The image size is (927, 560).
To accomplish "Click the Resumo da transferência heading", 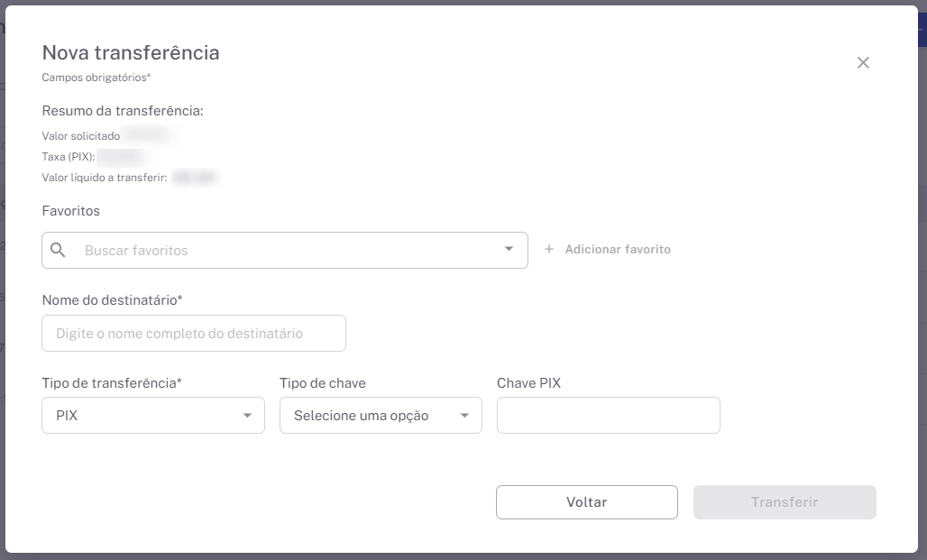I will tap(123, 111).
